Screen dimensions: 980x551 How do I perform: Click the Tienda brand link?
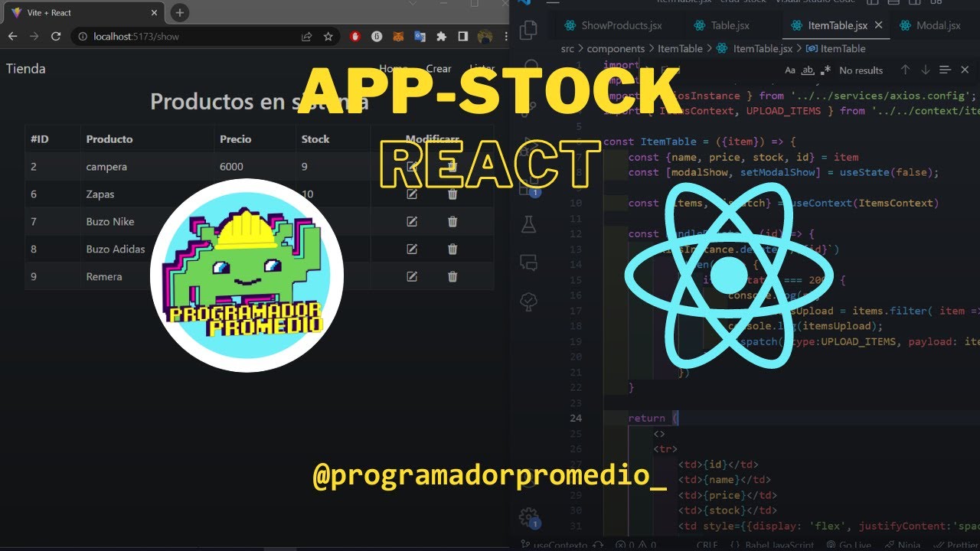click(25, 69)
